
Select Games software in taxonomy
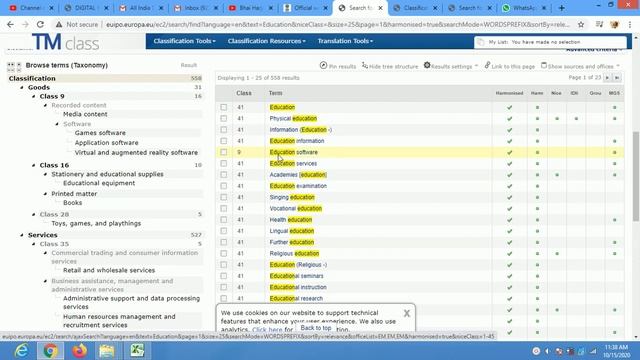click(100, 133)
